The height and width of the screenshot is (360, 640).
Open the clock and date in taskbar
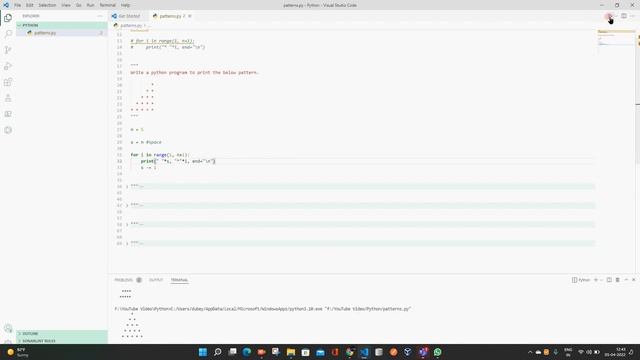click(x=615, y=352)
